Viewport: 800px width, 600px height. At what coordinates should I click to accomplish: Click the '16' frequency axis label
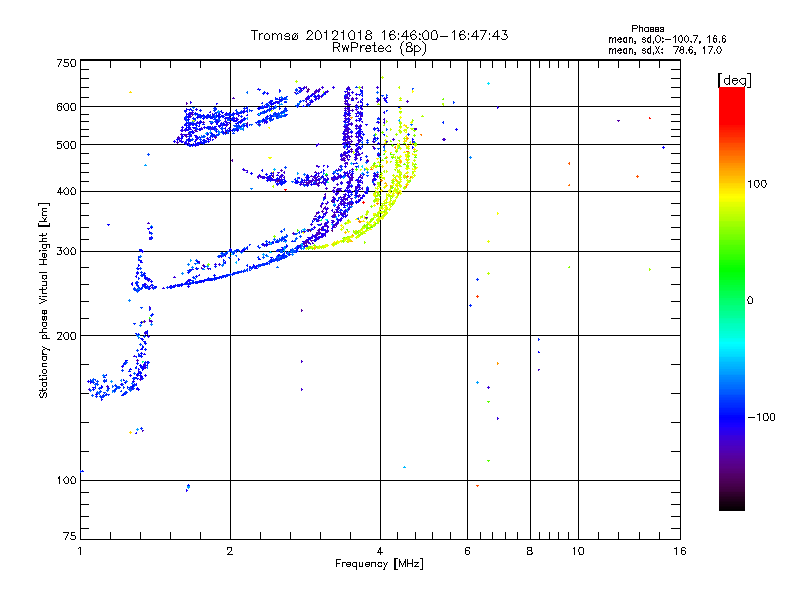680,551
